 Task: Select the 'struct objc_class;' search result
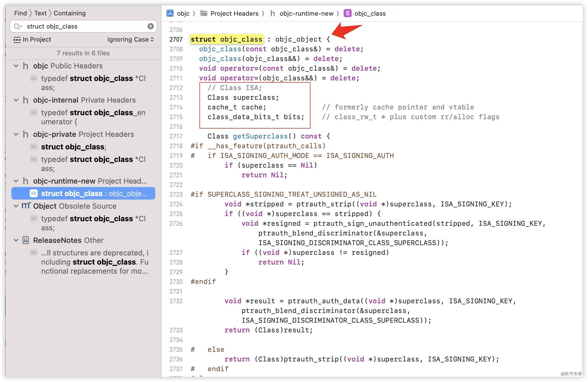pyautogui.click(x=74, y=147)
